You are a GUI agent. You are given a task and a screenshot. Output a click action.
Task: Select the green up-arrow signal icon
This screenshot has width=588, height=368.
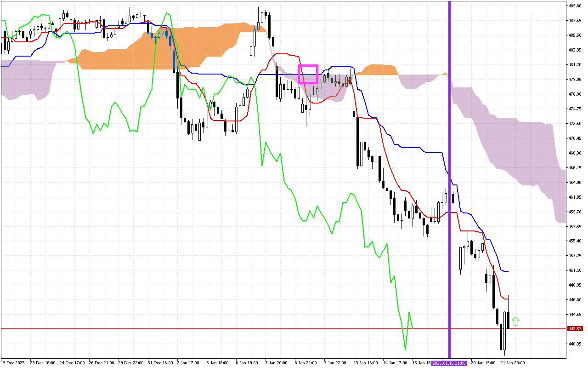[515, 321]
